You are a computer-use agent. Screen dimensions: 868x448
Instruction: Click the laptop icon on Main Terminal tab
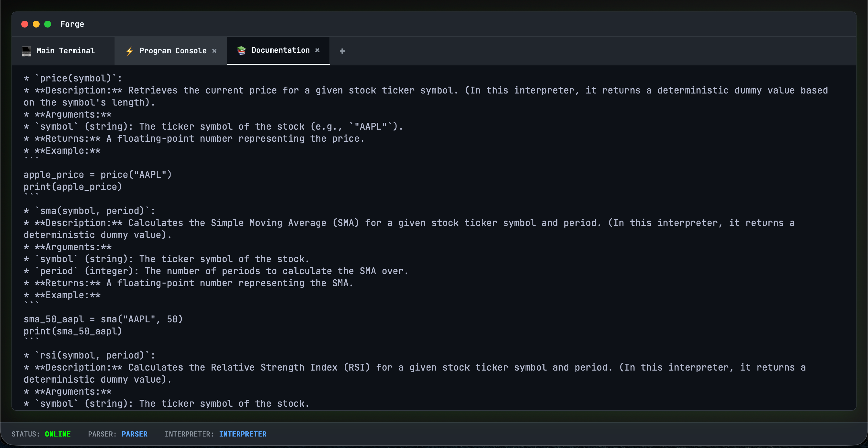pyautogui.click(x=27, y=51)
